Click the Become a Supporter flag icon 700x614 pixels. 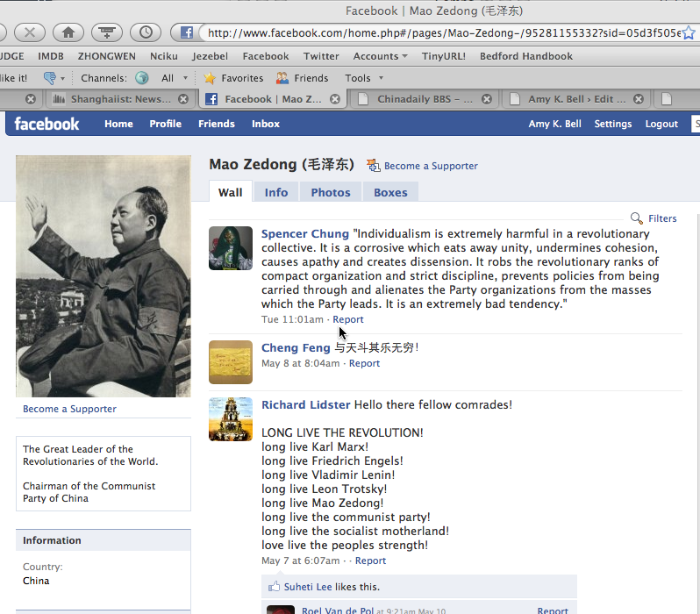[x=373, y=166]
